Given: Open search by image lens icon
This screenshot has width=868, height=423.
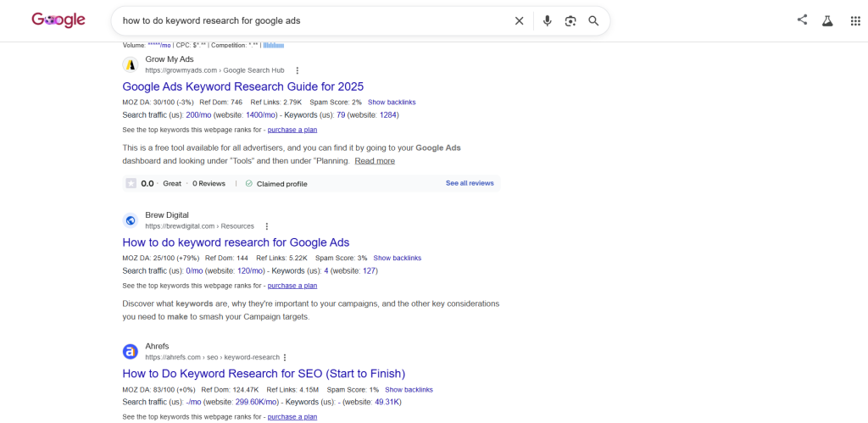Looking at the screenshot, I should [570, 21].
